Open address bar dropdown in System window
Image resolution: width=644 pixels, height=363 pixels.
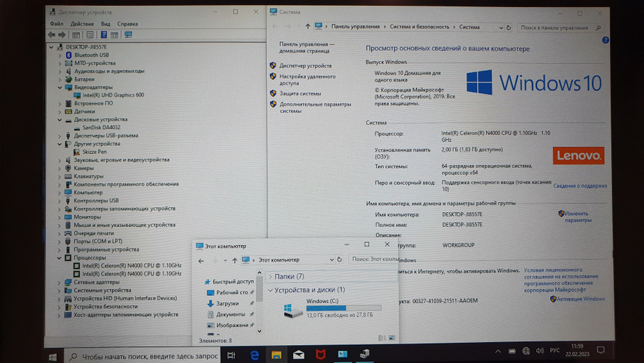coord(500,28)
